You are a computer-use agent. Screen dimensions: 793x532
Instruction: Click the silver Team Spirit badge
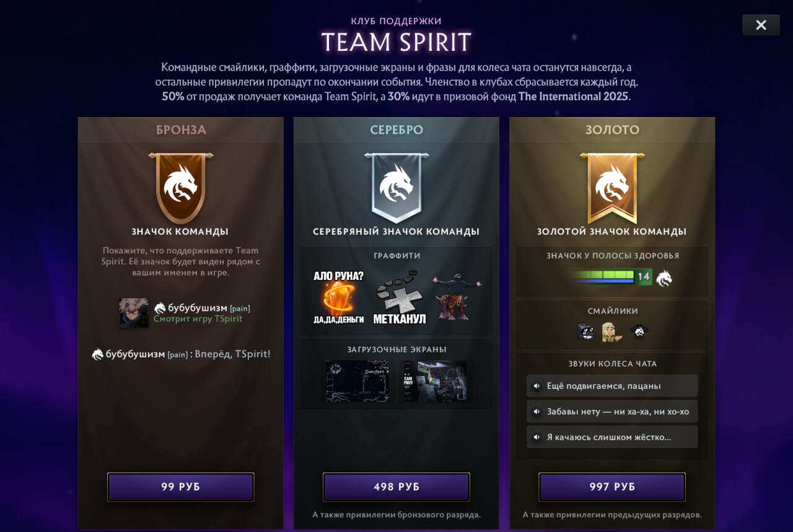396,188
